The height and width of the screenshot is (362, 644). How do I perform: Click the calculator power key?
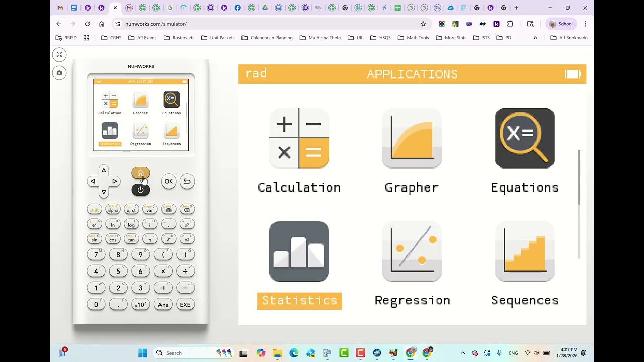(x=140, y=190)
